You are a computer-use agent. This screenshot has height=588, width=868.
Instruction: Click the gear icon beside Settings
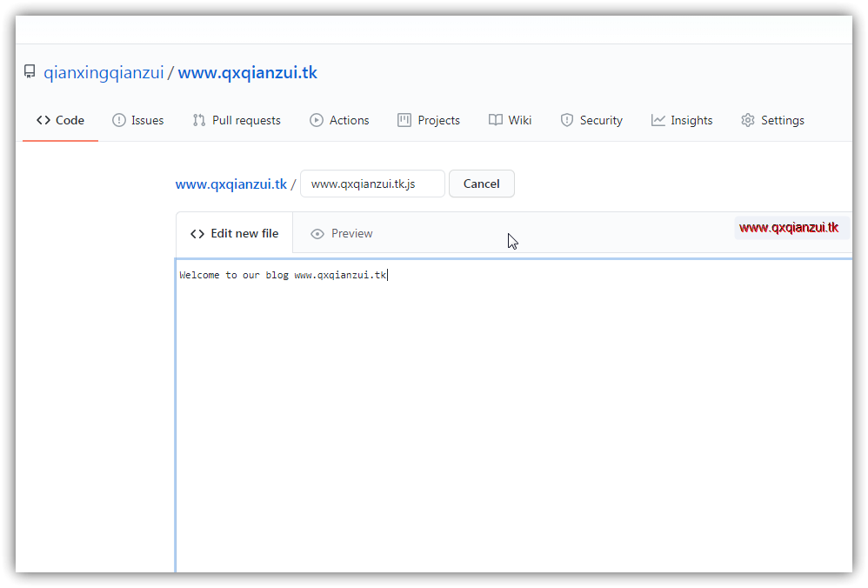[747, 120]
